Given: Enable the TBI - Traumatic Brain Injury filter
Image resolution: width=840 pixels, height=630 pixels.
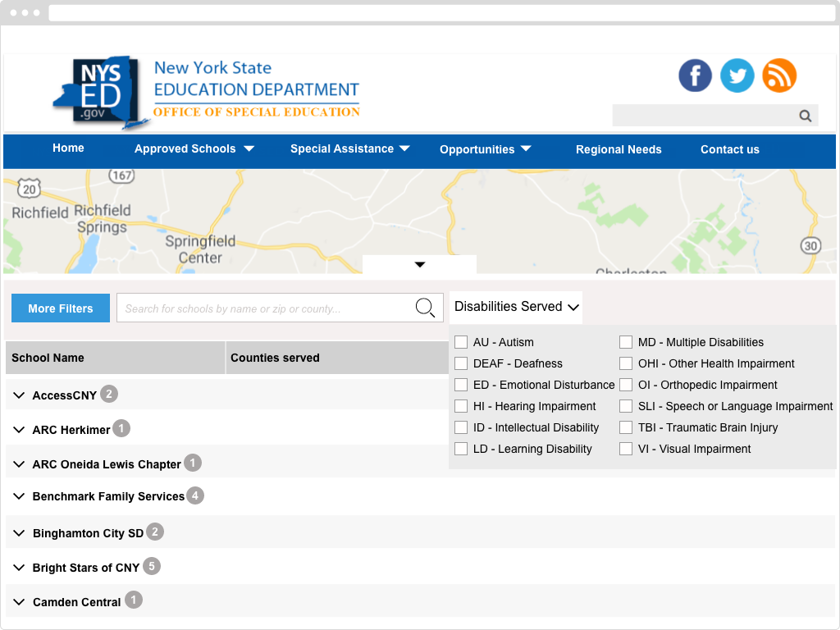Looking at the screenshot, I should point(626,427).
